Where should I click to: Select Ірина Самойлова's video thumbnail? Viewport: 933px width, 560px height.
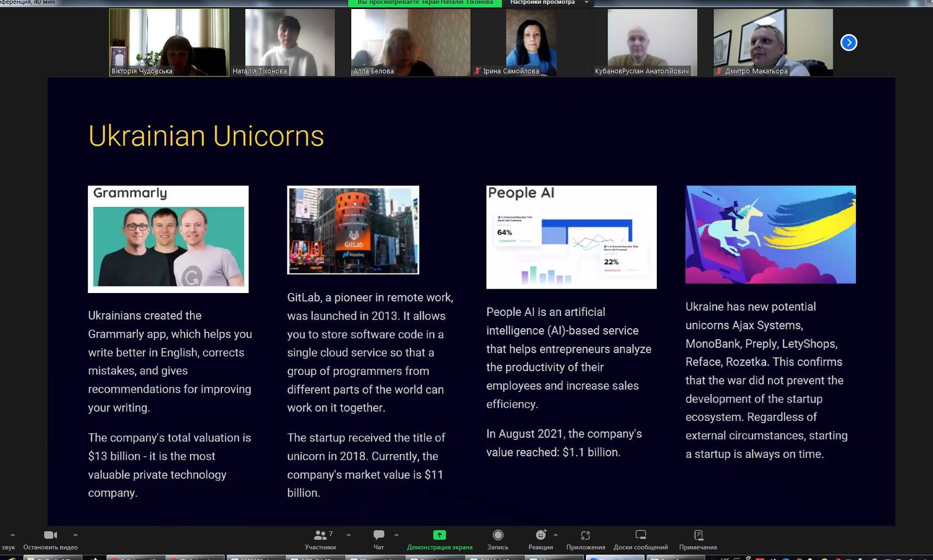click(532, 43)
